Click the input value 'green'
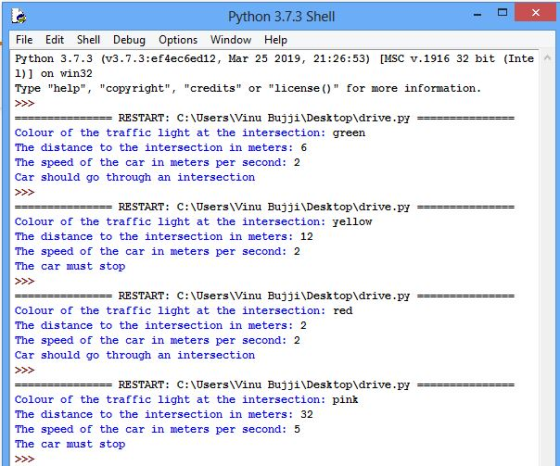The image size is (560, 466). click(349, 133)
